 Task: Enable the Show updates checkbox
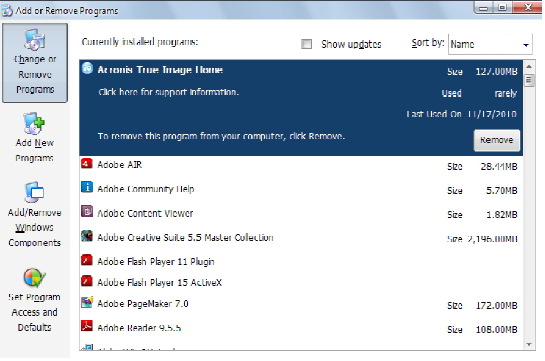(x=306, y=44)
